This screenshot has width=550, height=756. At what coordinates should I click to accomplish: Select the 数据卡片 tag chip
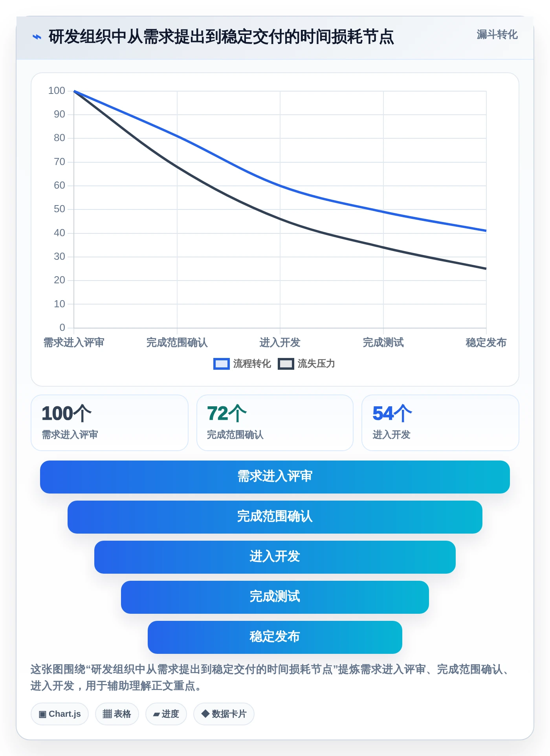(224, 714)
